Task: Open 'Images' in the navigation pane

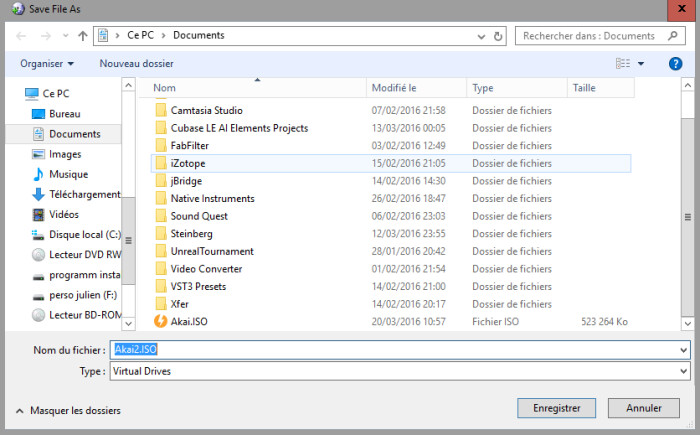Action: pyautogui.click(x=65, y=154)
